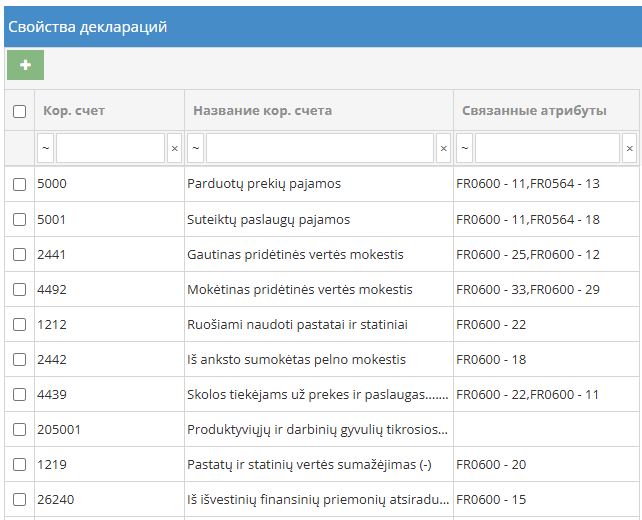Click account number 4492

point(52,290)
